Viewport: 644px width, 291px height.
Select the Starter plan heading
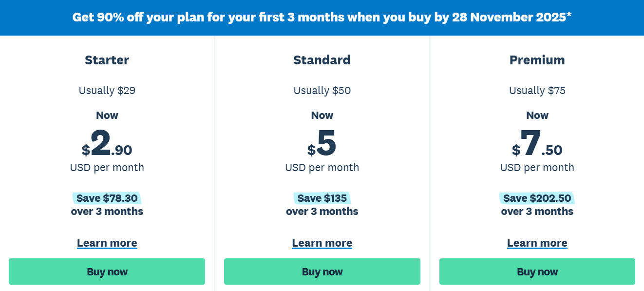107,60
